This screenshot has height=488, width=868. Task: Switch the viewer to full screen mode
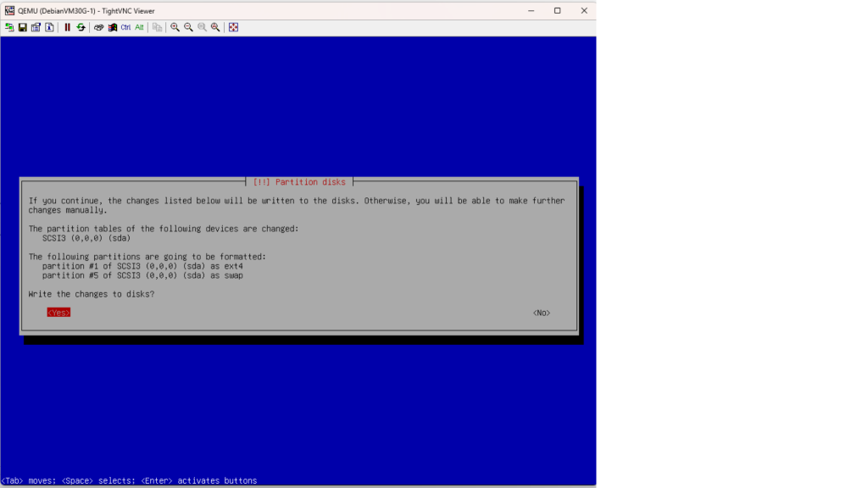(x=233, y=27)
